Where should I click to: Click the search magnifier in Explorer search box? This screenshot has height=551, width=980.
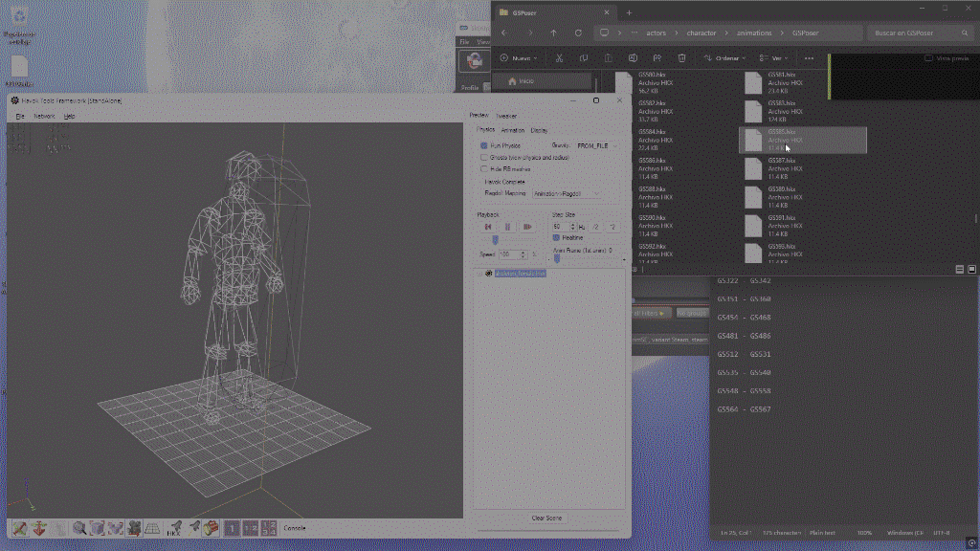[x=965, y=33]
